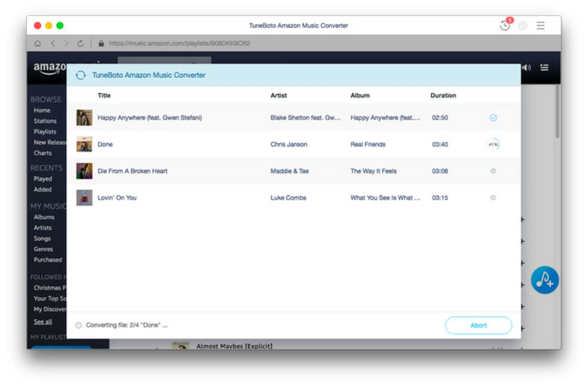The image size is (588, 387).
Task: Click album 'The Way It Feels'
Action: click(374, 171)
